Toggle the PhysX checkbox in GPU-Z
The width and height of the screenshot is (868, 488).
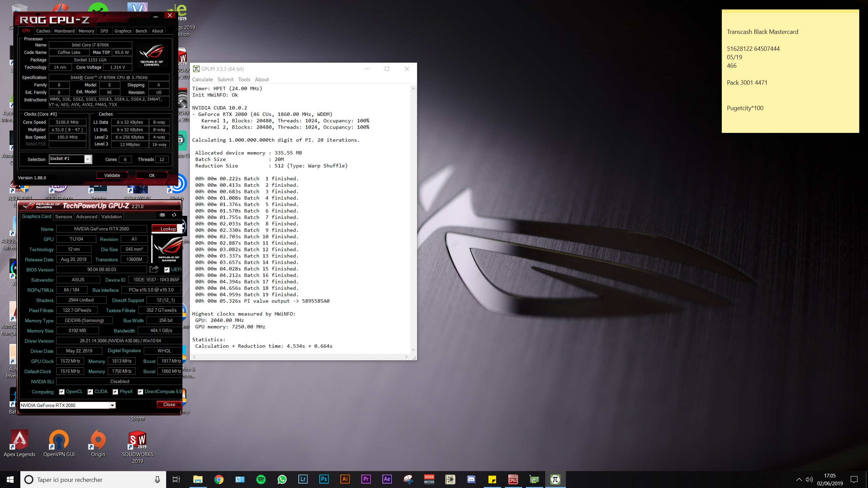[x=115, y=392]
